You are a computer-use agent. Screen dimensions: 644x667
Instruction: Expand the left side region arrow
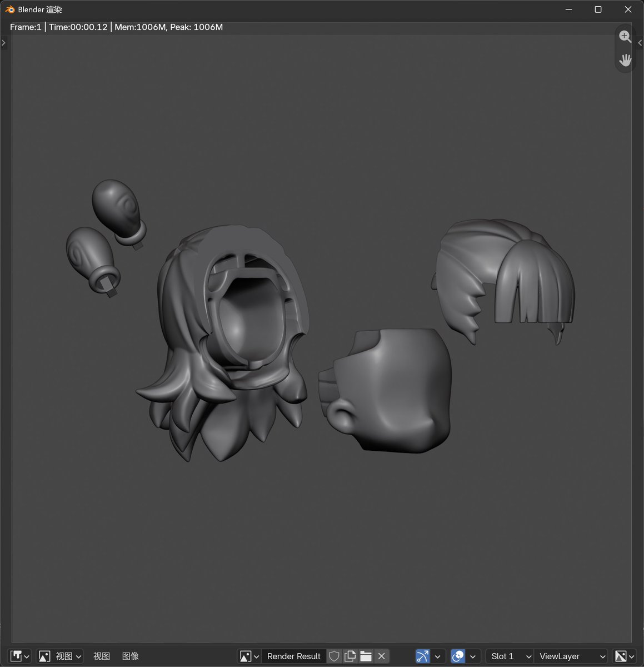[x=3, y=43]
